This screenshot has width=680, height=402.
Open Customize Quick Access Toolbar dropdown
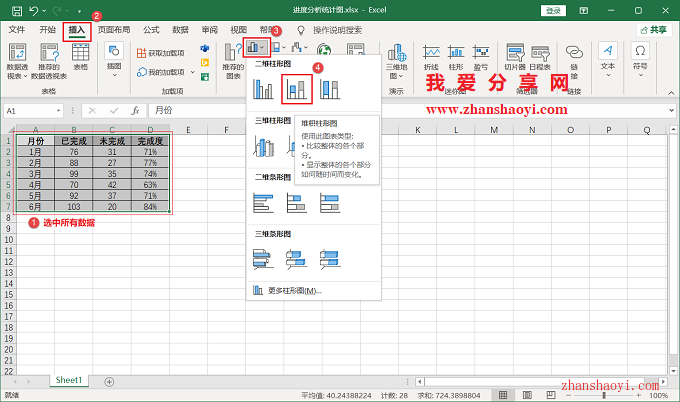[79, 11]
